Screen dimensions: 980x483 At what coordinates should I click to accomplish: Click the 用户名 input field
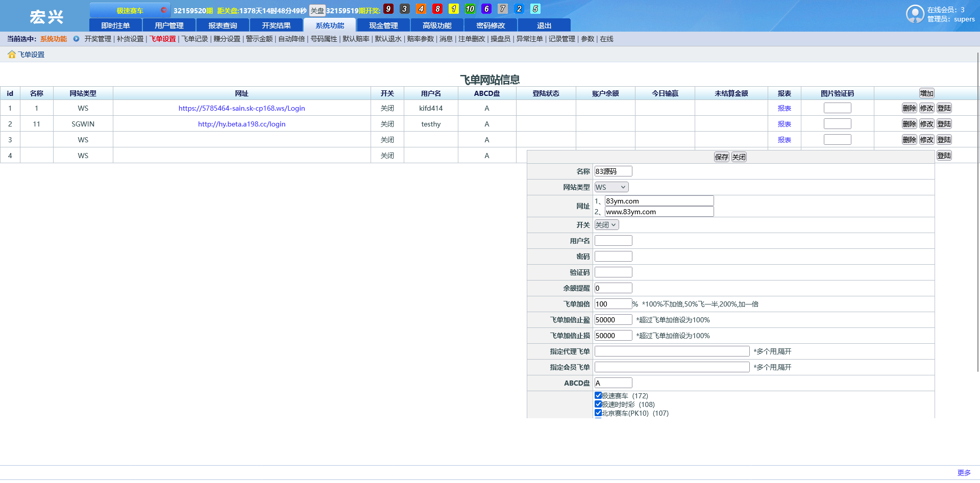(x=613, y=241)
